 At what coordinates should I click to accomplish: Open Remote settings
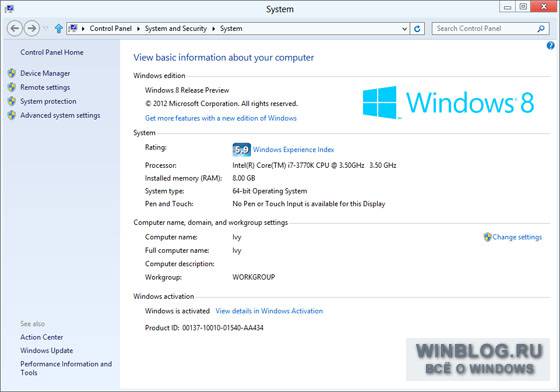tap(45, 87)
